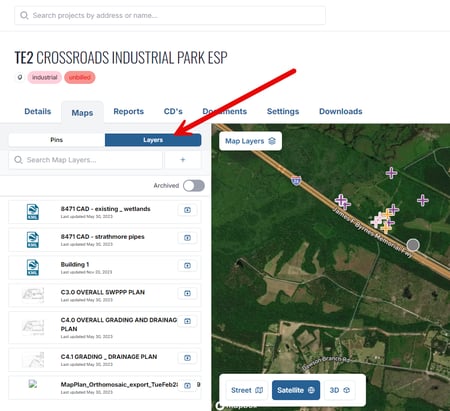The height and width of the screenshot is (411, 450).
Task: Click the location pin icon beside industrial tag
Action: pyautogui.click(x=20, y=77)
